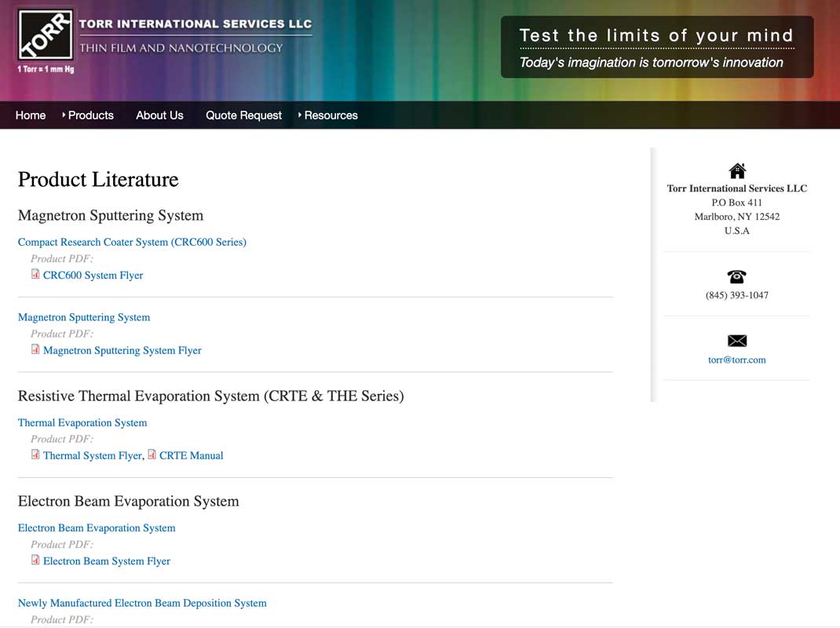Open the PDF icon next to Electron Beam System Flyer
The width and height of the screenshot is (840, 628).
(x=35, y=560)
